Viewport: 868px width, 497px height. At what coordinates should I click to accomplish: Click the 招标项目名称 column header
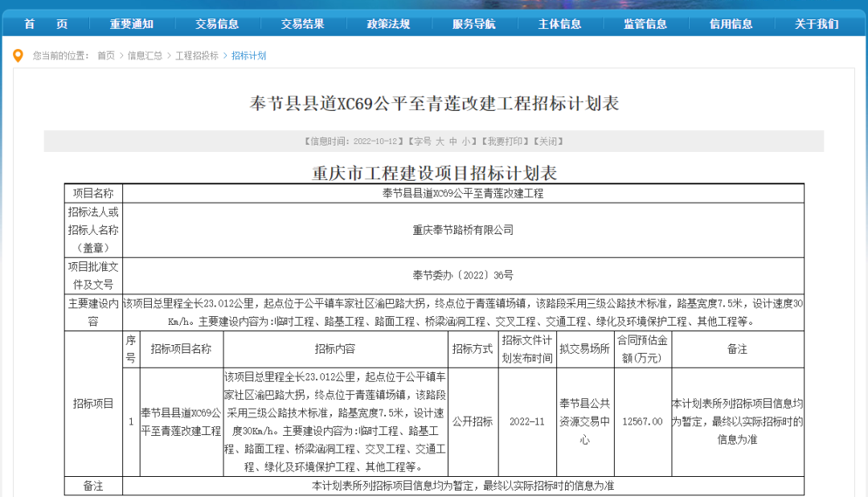pos(181,349)
